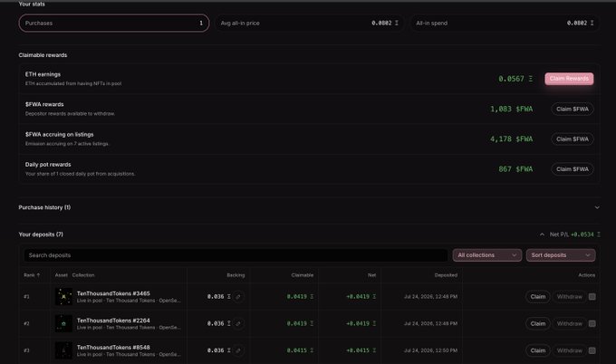
Task: Claim earnings for TenThousandTokens #8548
Action: (538, 350)
